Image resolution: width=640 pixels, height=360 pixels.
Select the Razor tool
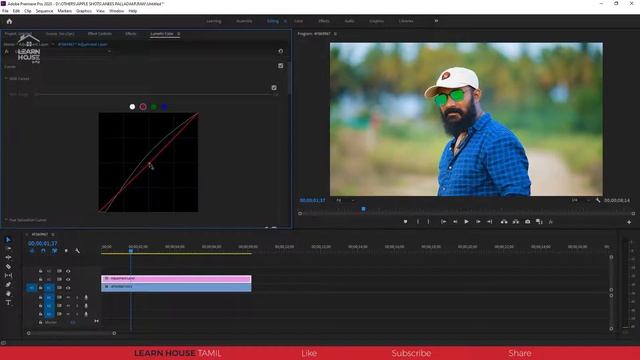pos(8,267)
